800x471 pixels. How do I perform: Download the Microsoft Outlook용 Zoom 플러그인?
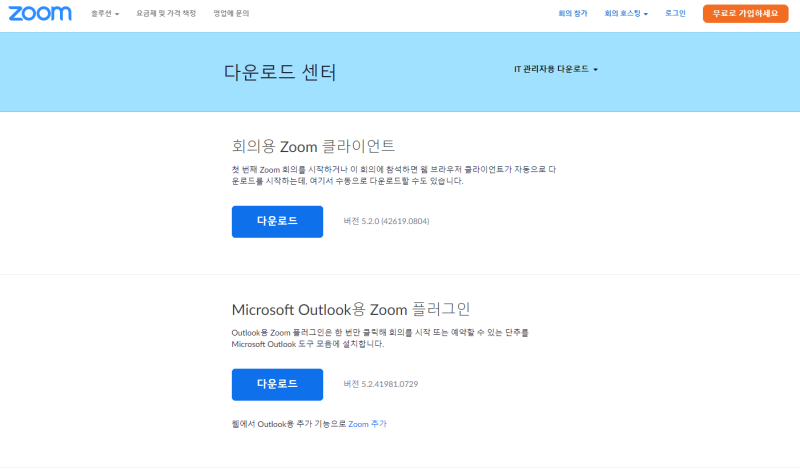(277, 384)
